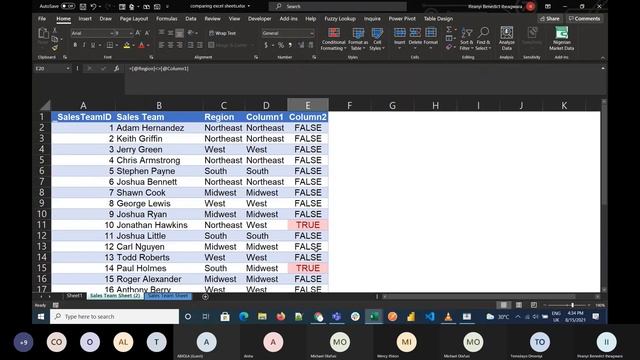Expand Conditional Formatting menu
This screenshot has height=360, width=640.
click(333, 39)
